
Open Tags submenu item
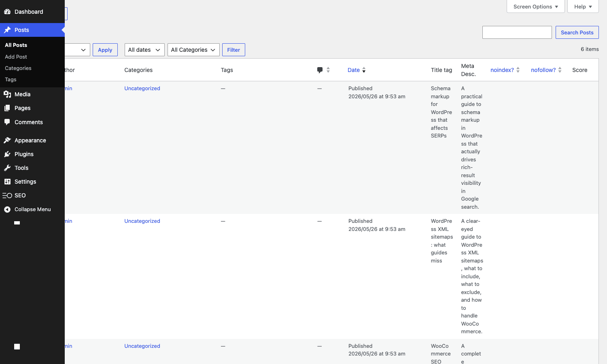click(x=11, y=79)
